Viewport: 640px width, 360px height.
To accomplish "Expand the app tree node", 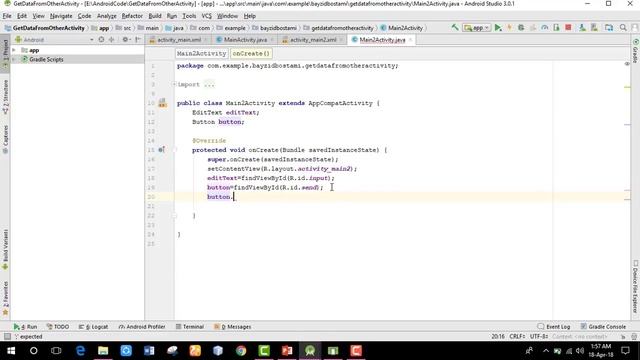I will 14,50.
